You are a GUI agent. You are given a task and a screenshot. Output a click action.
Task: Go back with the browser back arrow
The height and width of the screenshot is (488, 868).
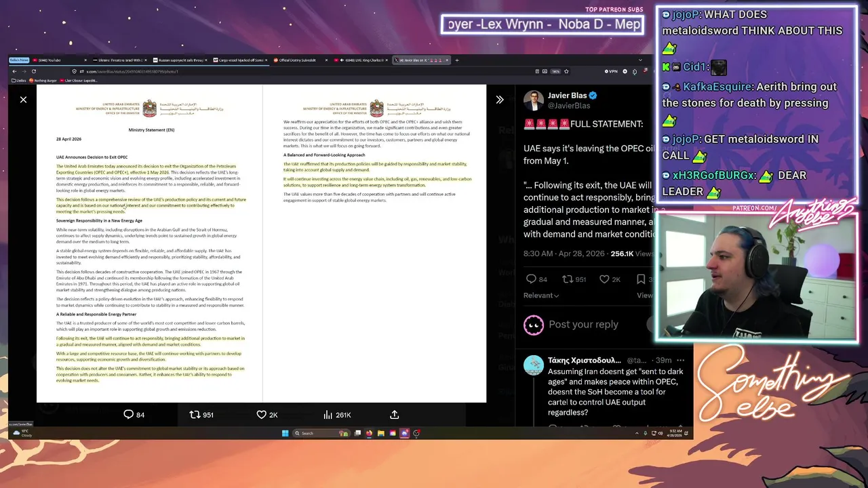[x=14, y=71]
